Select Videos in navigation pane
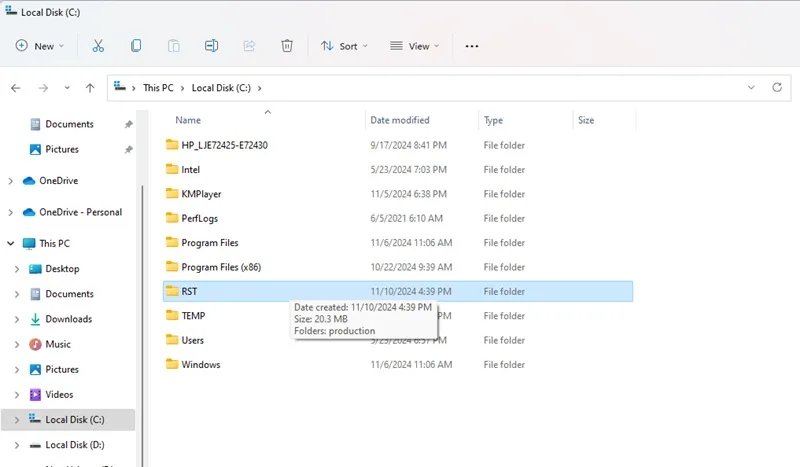The height and width of the screenshot is (467, 800). point(59,395)
